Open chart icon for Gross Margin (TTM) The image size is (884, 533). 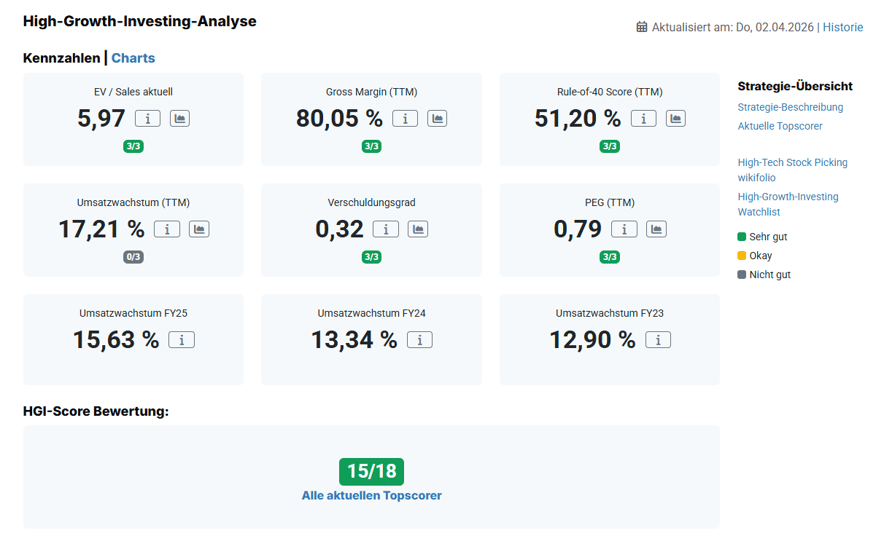(437, 119)
